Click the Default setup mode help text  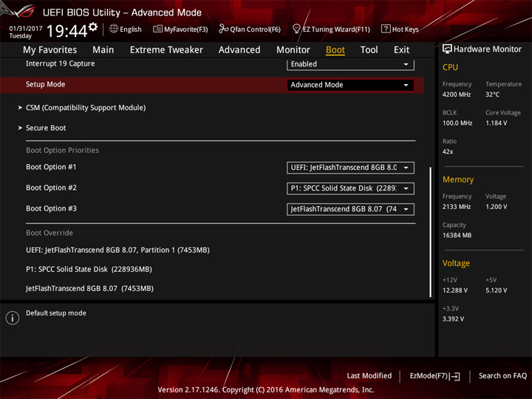coord(56,313)
